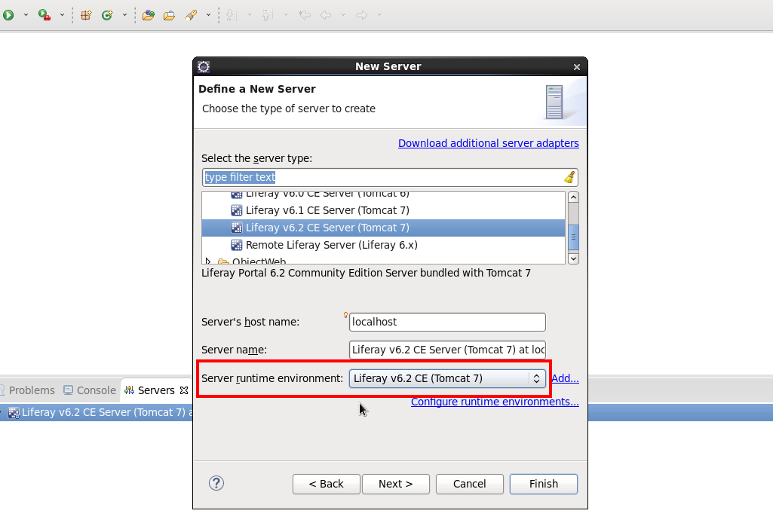773x532 pixels.
Task: Open the Previous Annotation dropdown arrow
Action: click(286, 15)
